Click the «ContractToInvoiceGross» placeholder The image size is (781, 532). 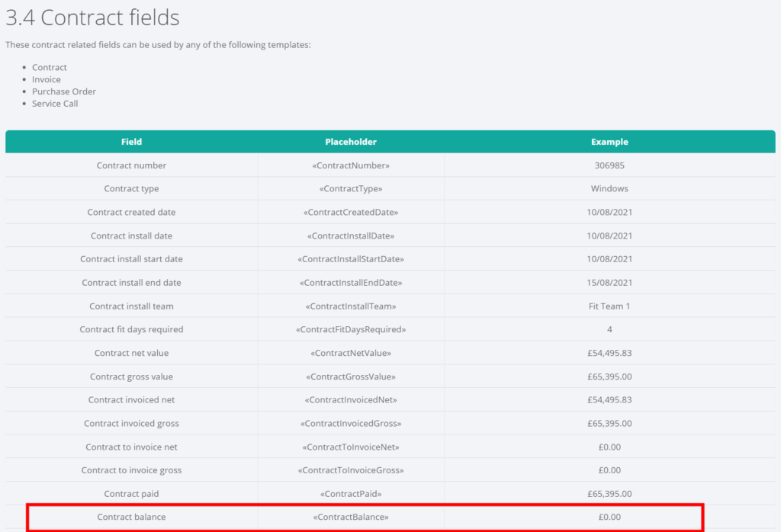pyautogui.click(x=351, y=470)
